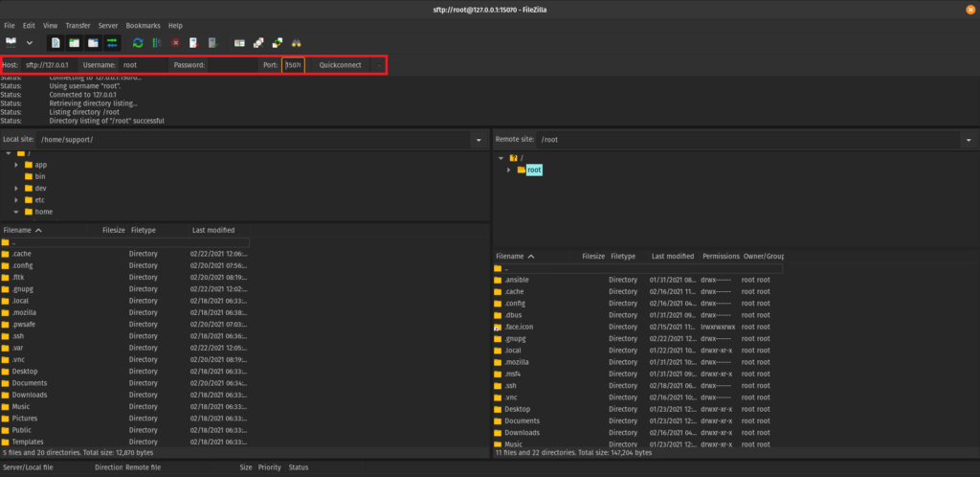Collapse the remote tree root slash node
Image resolution: width=980 pixels, height=477 pixels.
click(501, 158)
